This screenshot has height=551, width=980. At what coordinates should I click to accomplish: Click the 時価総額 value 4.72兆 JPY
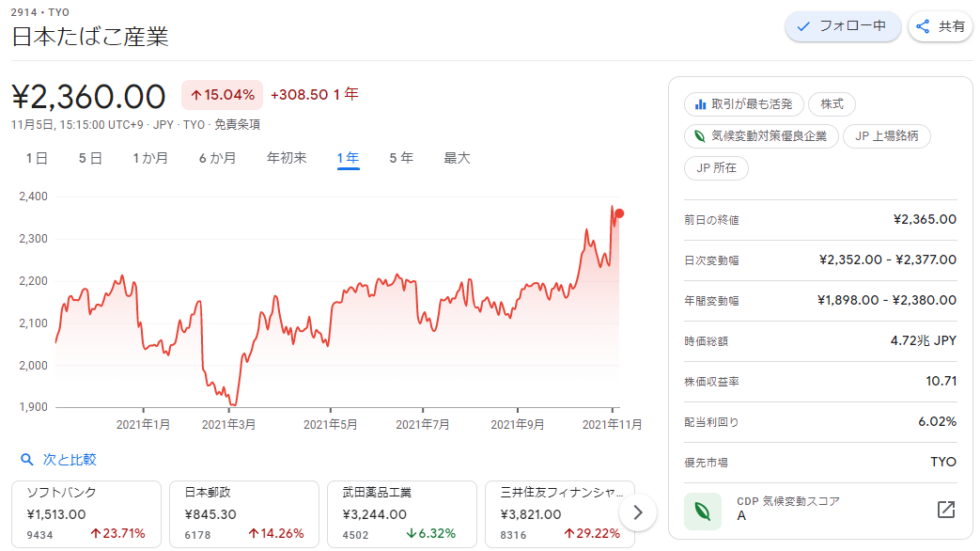point(923,341)
